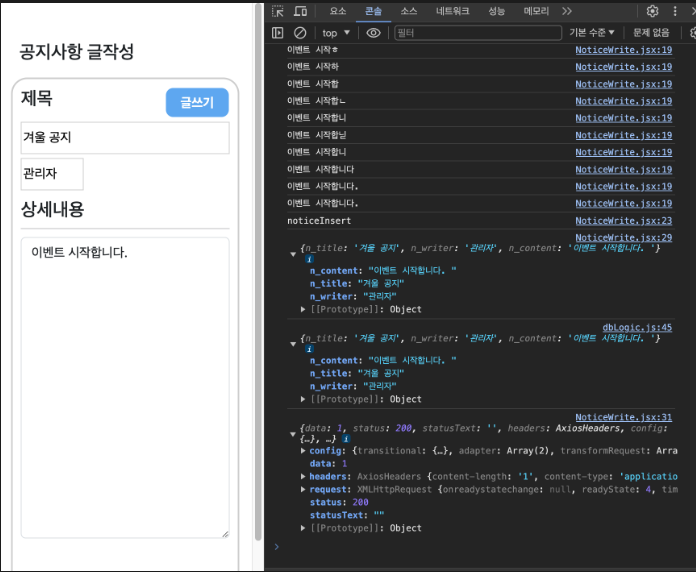The image size is (696, 572).
Task: Open DevTools settings gear
Action: click(652, 11)
